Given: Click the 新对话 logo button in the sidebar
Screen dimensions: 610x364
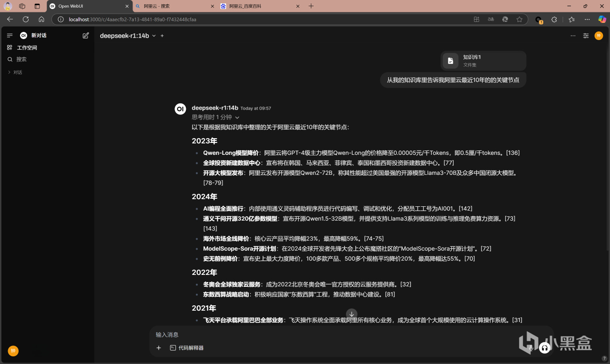Looking at the screenshot, I should click(x=33, y=36).
